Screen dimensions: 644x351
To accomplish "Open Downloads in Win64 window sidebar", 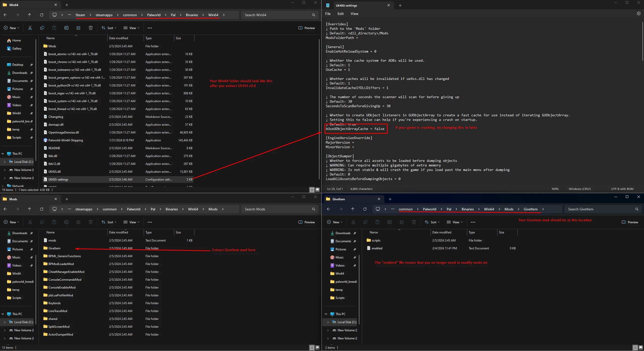I will tap(20, 73).
